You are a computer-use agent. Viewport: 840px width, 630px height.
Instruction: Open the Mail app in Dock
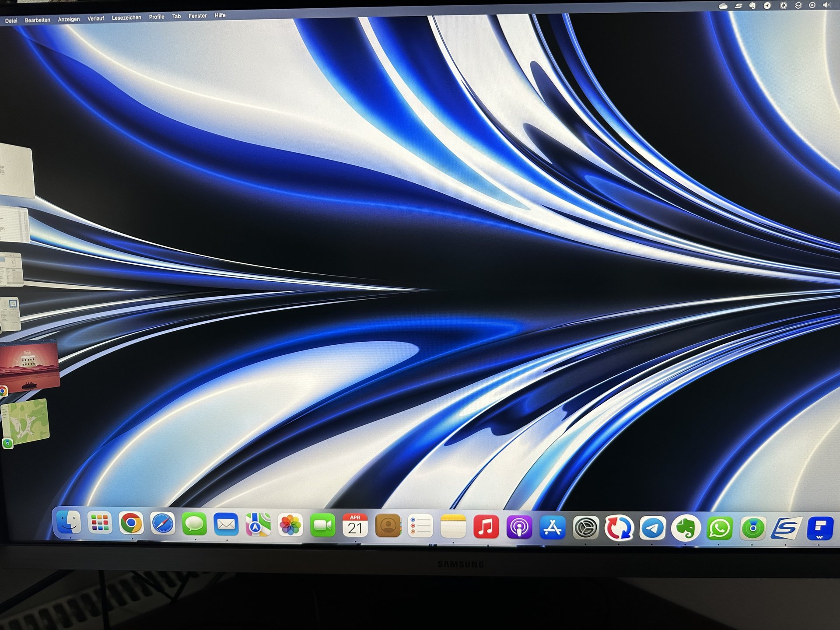pos(226,525)
